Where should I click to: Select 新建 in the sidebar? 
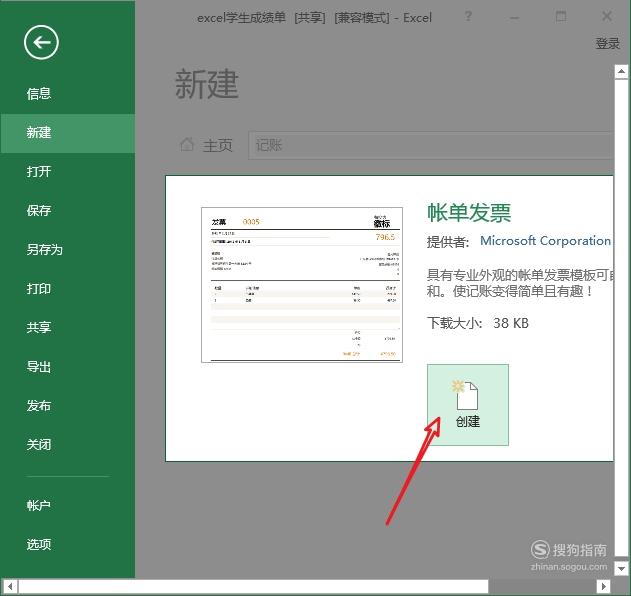pos(67,133)
